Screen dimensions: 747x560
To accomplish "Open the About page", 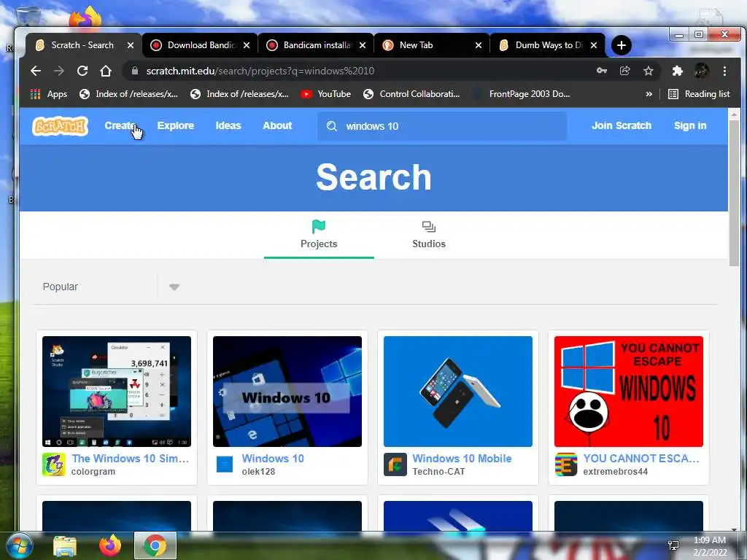I will tap(277, 125).
